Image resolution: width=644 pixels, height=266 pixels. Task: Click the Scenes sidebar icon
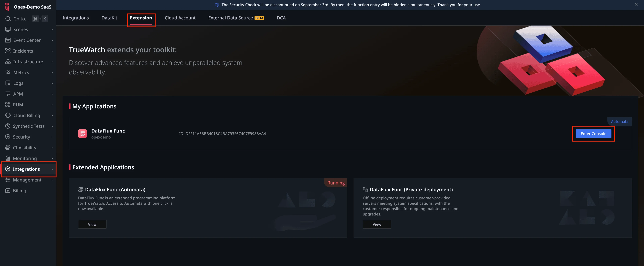[8, 29]
